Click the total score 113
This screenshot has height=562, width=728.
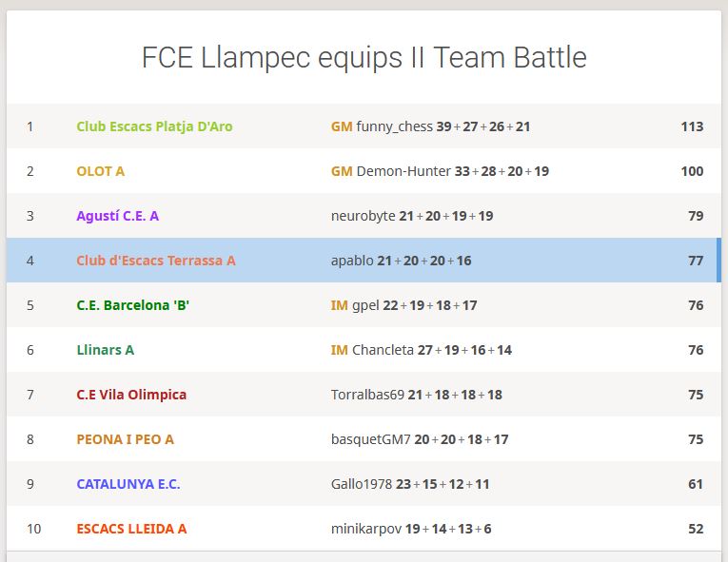point(692,126)
